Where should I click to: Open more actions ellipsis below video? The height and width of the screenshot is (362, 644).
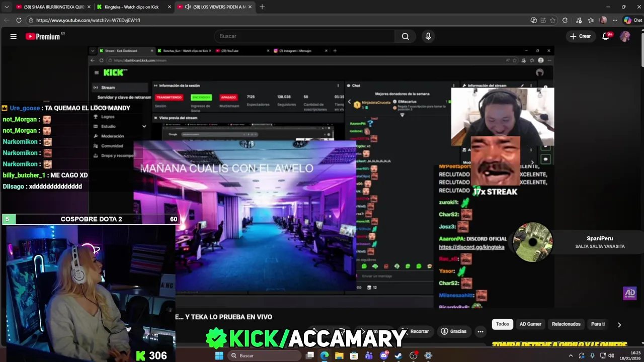pyautogui.click(x=480, y=331)
